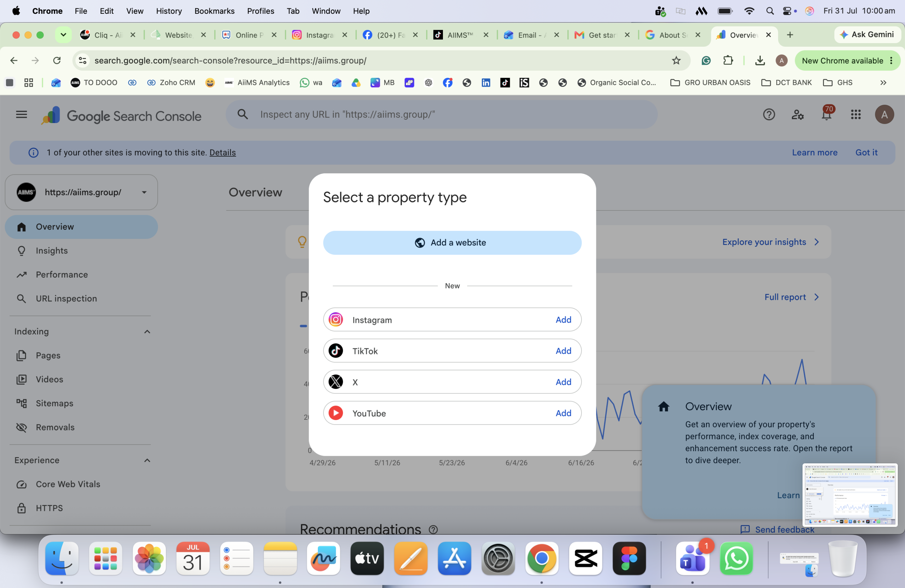Click Add a website button
Viewport: 905px width, 588px height.
(452, 243)
